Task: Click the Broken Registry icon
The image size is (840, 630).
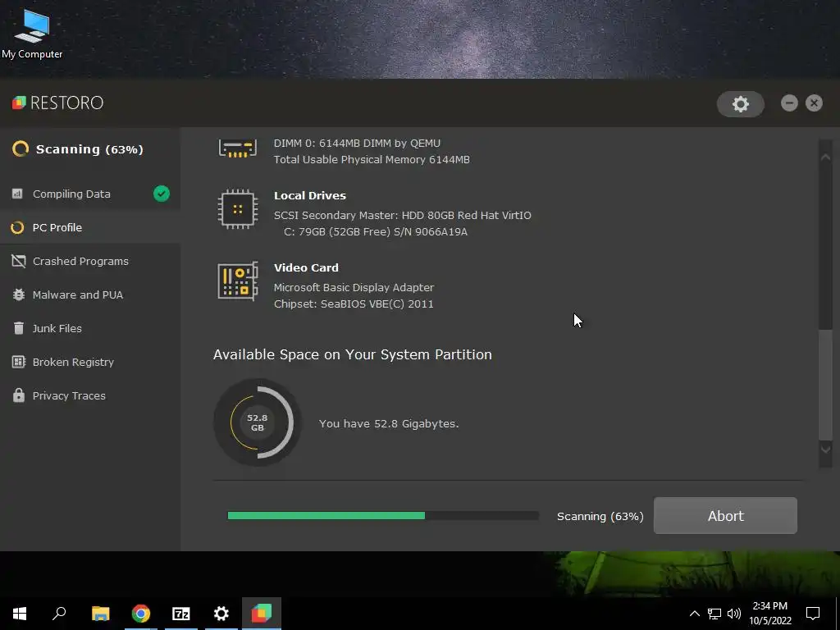Action: [x=18, y=362]
